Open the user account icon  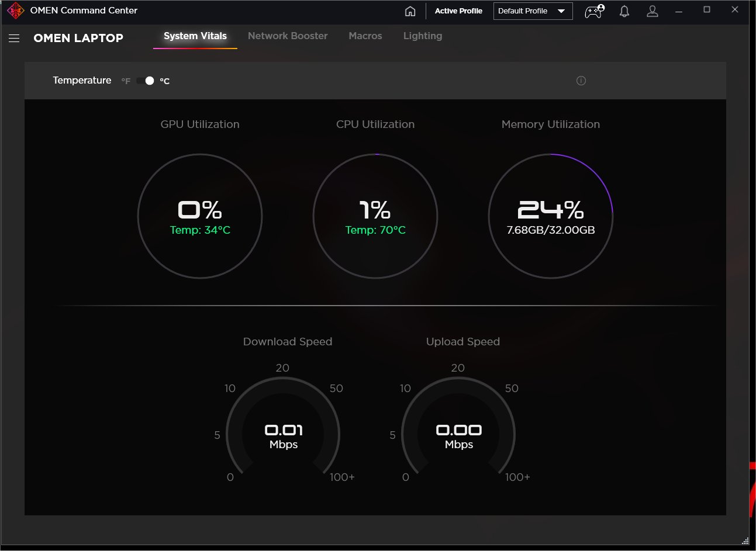[653, 11]
